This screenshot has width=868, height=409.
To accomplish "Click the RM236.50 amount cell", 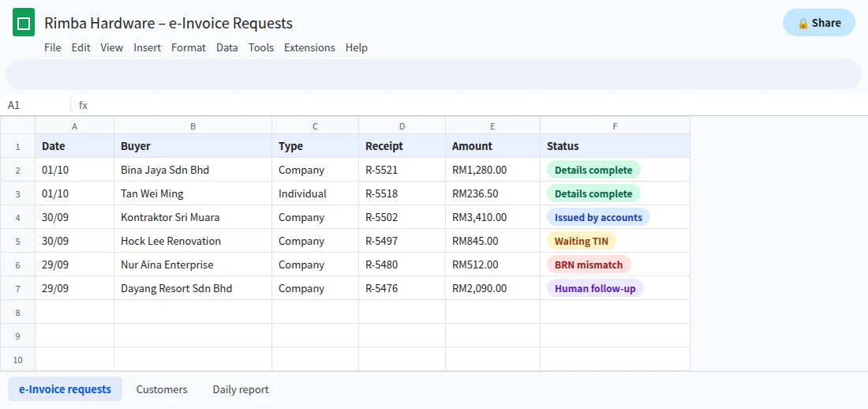I will [493, 193].
